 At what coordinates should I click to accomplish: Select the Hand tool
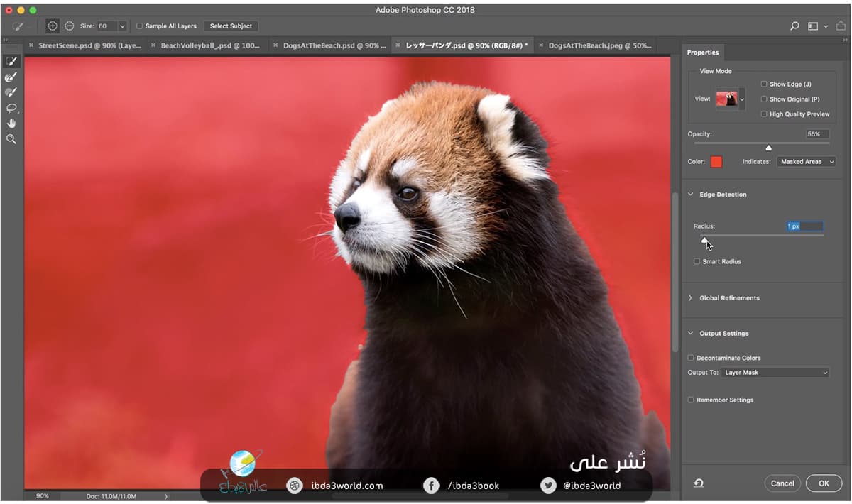point(11,124)
